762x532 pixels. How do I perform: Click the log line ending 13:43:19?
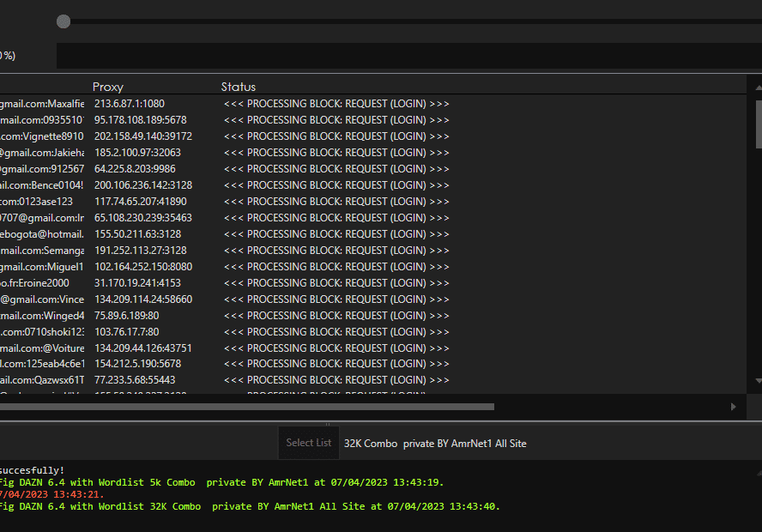tap(221, 482)
